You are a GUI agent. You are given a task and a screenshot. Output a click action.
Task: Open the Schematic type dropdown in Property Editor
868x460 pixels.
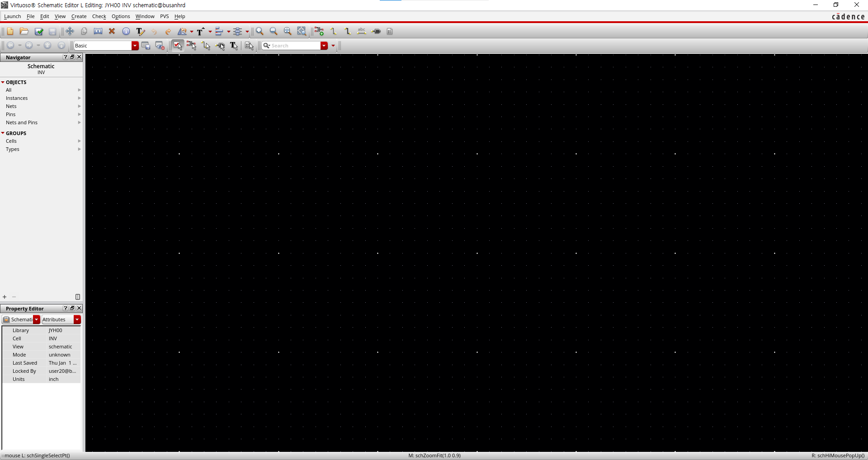pos(37,319)
